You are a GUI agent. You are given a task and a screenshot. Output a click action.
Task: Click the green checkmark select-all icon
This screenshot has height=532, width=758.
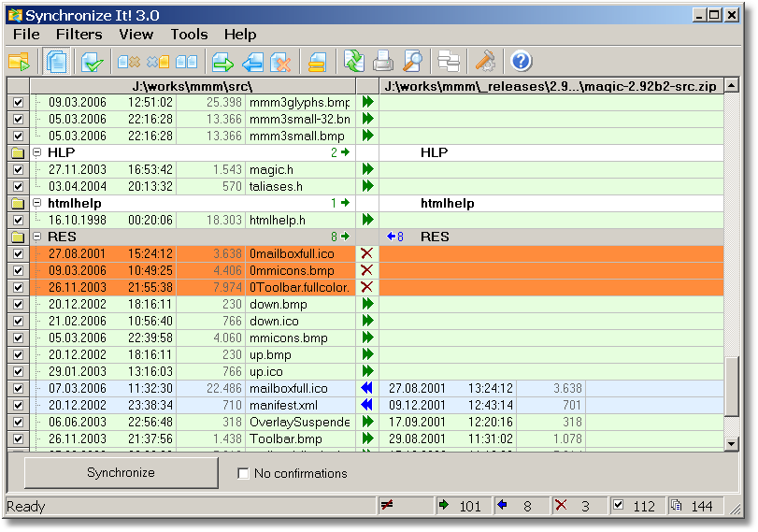(x=92, y=62)
